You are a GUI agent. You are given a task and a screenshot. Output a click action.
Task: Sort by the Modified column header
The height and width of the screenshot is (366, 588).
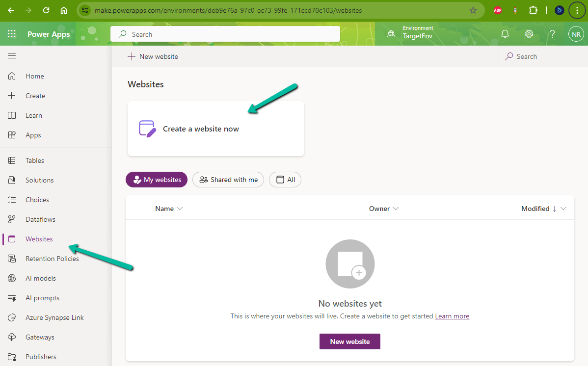pos(535,209)
